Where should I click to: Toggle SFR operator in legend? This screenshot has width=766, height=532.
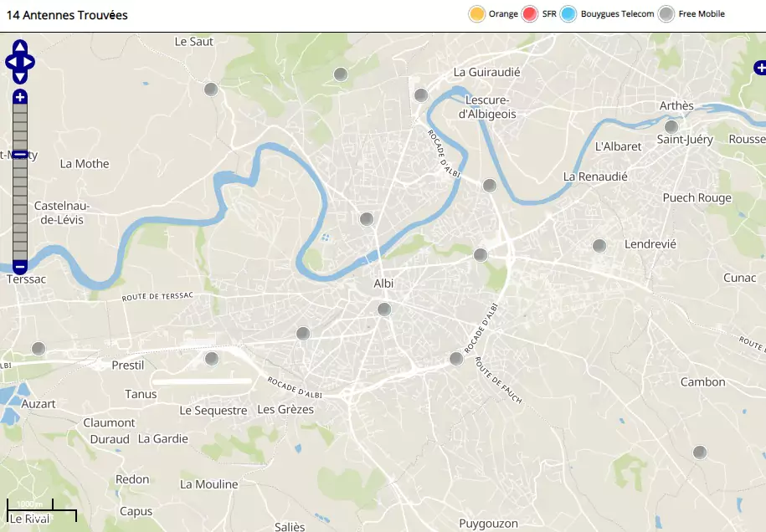point(530,14)
